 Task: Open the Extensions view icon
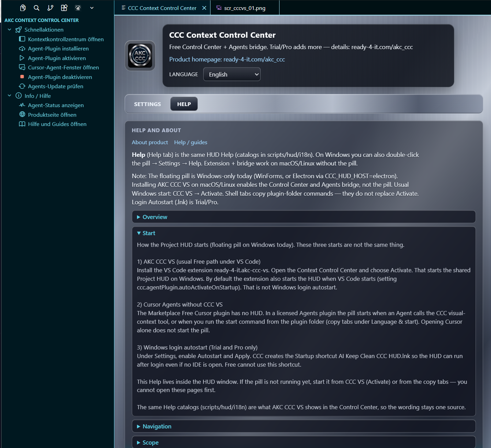click(64, 8)
